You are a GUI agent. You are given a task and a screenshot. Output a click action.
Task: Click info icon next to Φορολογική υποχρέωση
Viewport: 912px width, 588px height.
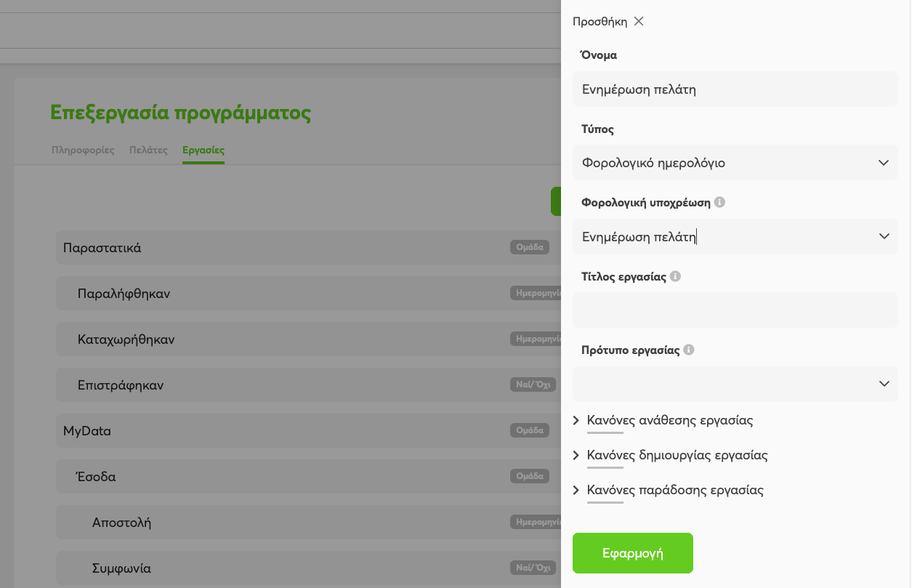719,203
